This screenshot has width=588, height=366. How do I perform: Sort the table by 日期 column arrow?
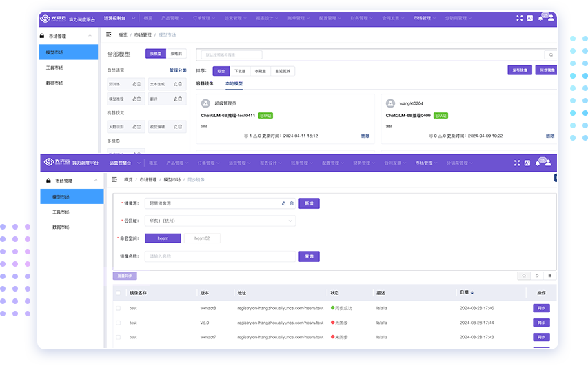[x=472, y=293]
